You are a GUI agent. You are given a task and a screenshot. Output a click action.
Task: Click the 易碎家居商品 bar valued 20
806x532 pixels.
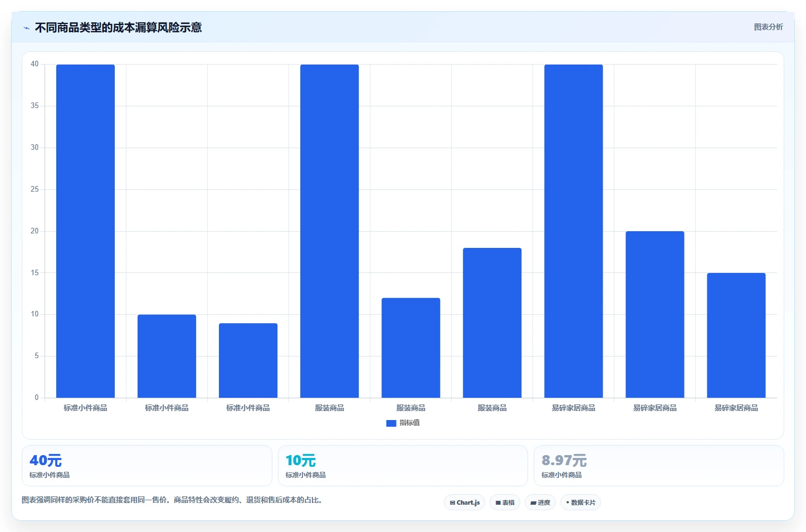coord(654,314)
